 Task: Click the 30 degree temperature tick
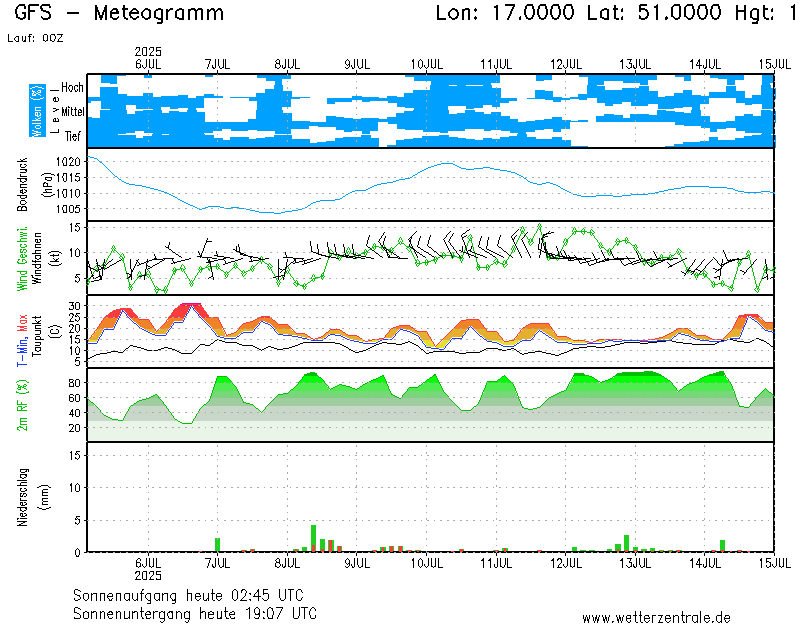pos(75,306)
